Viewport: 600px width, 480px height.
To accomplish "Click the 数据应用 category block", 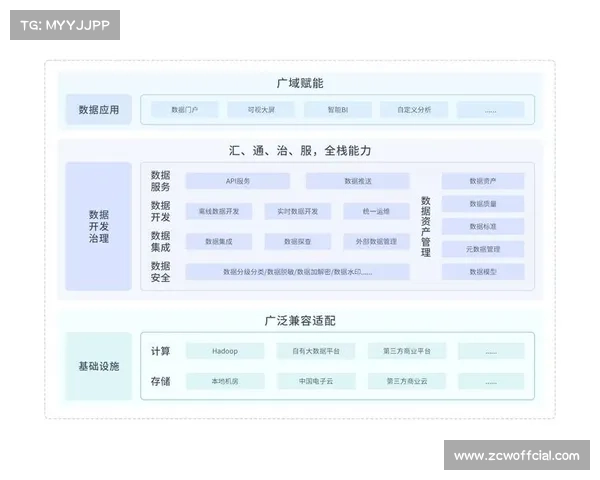I will point(99,109).
